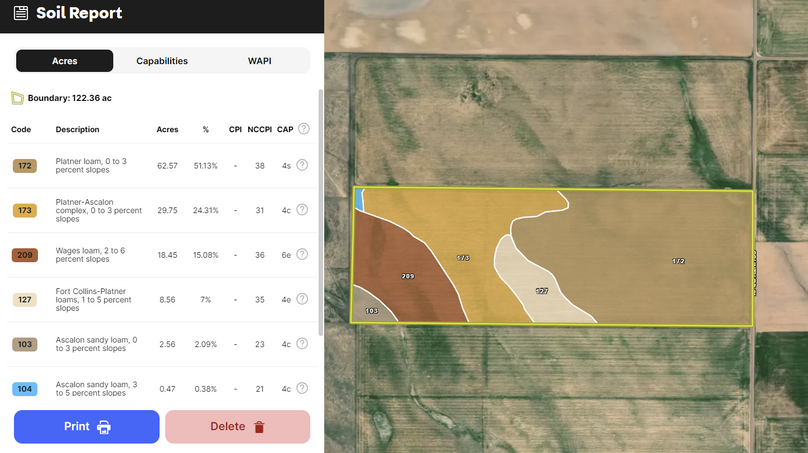Click the Delete button

(237, 427)
